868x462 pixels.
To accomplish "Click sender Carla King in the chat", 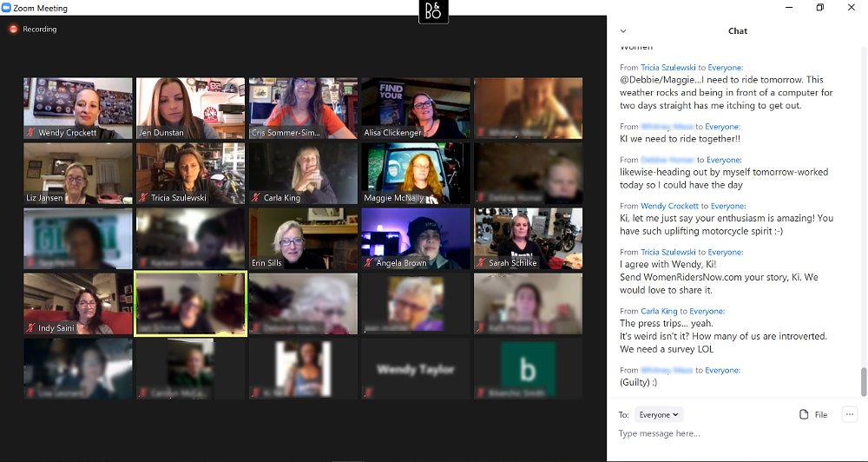I will click(660, 311).
